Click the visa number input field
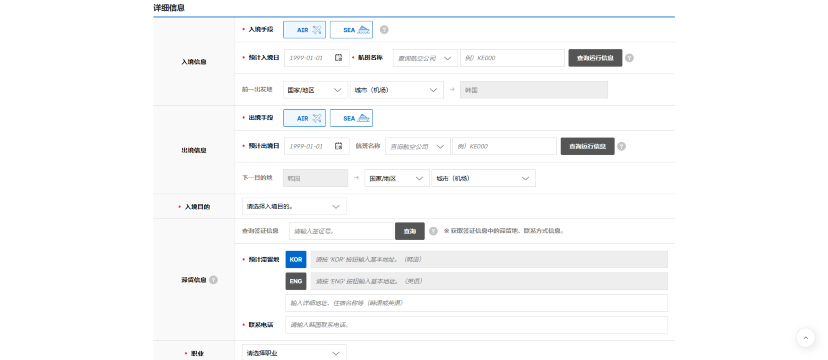This screenshot has height=360, width=828. (342, 231)
